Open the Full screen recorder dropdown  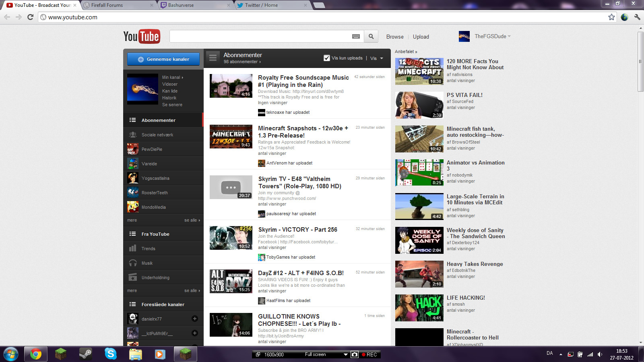tap(345, 354)
